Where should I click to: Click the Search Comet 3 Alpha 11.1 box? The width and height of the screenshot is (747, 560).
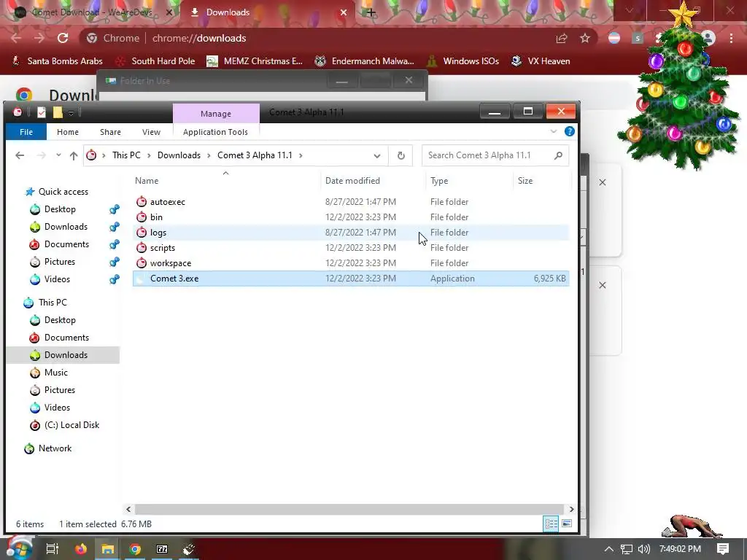(x=495, y=155)
